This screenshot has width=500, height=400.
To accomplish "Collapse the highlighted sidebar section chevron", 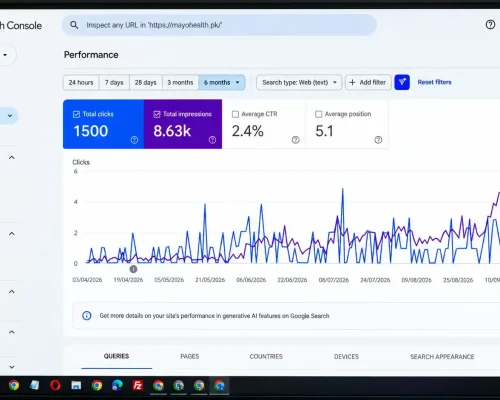I will coord(10,116).
